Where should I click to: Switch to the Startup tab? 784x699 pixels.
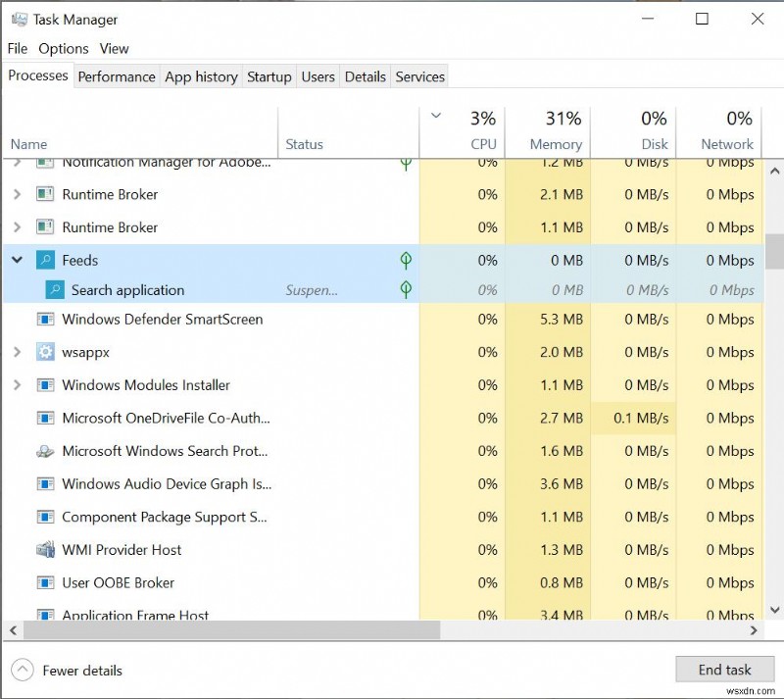[269, 76]
